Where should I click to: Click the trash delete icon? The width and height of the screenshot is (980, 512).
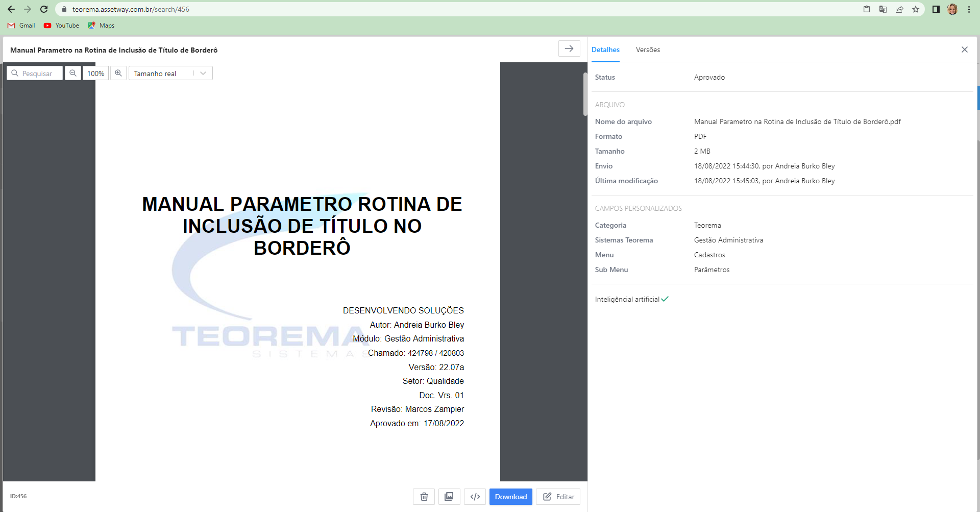tap(424, 497)
